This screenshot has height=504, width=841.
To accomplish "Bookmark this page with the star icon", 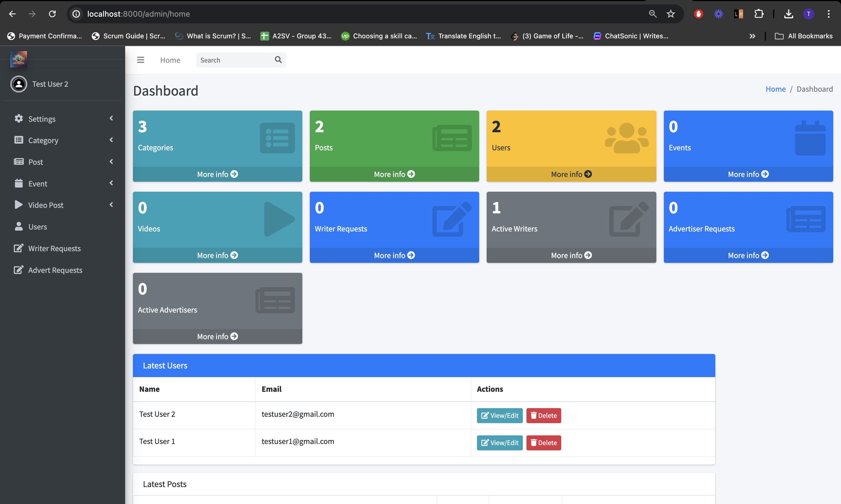I will [x=671, y=14].
